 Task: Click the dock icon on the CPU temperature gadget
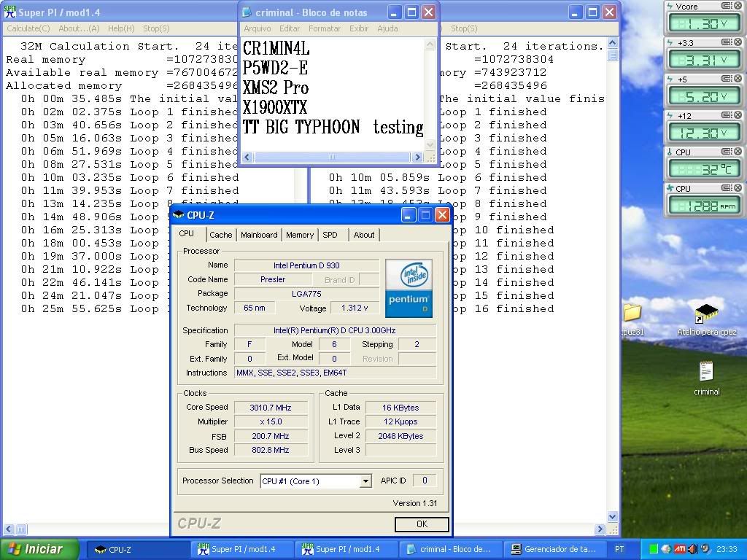point(727,152)
